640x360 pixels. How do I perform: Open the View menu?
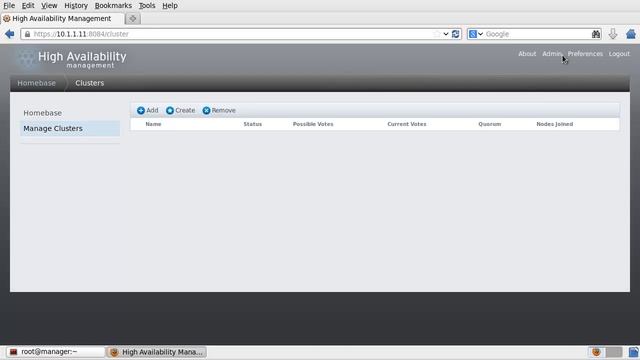click(x=49, y=6)
